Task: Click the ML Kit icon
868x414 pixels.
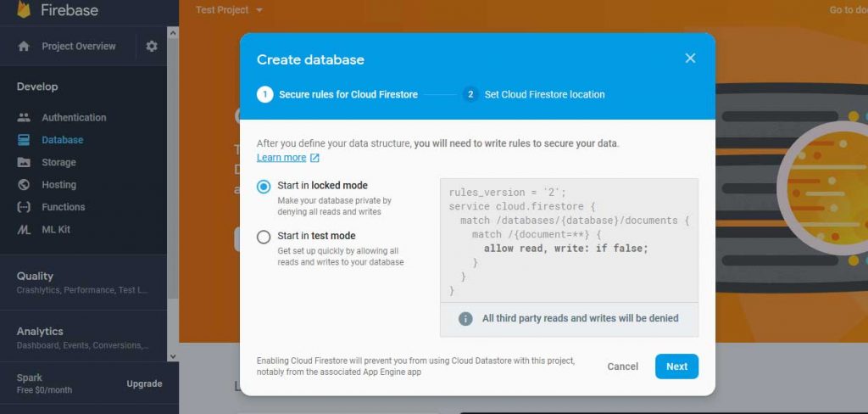Action: pos(24,229)
